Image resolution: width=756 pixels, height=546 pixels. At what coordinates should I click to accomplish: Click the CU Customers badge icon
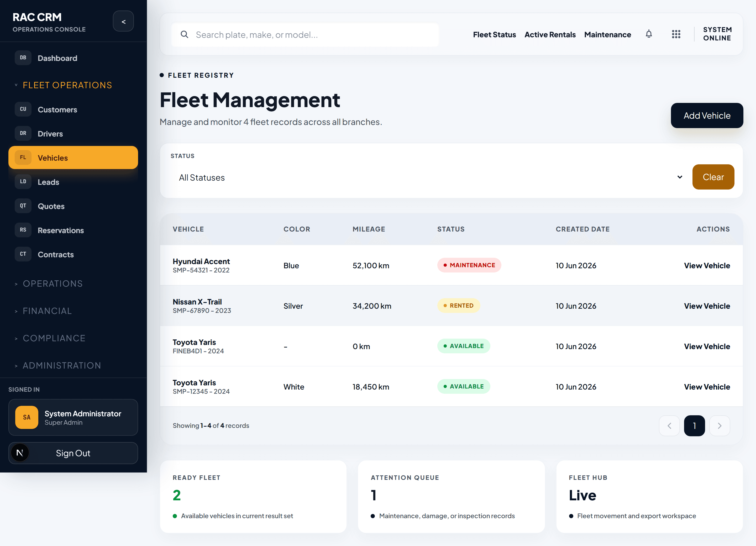[x=23, y=109]
